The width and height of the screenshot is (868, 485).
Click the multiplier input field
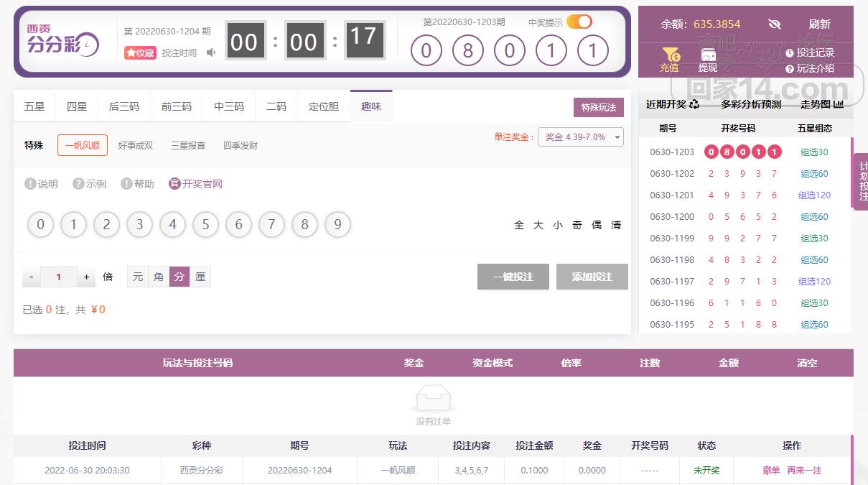(58, 277)
